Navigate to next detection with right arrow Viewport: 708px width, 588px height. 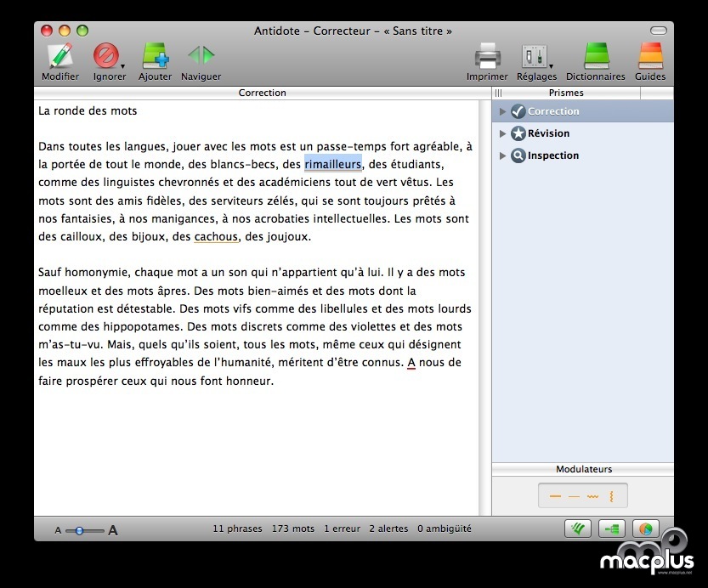[x=208, y=55]
